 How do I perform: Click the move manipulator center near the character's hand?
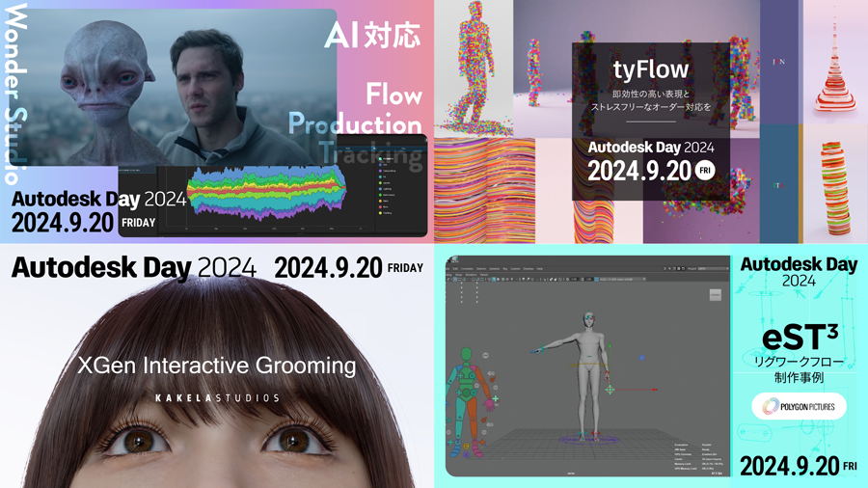[x=610, y=390]
